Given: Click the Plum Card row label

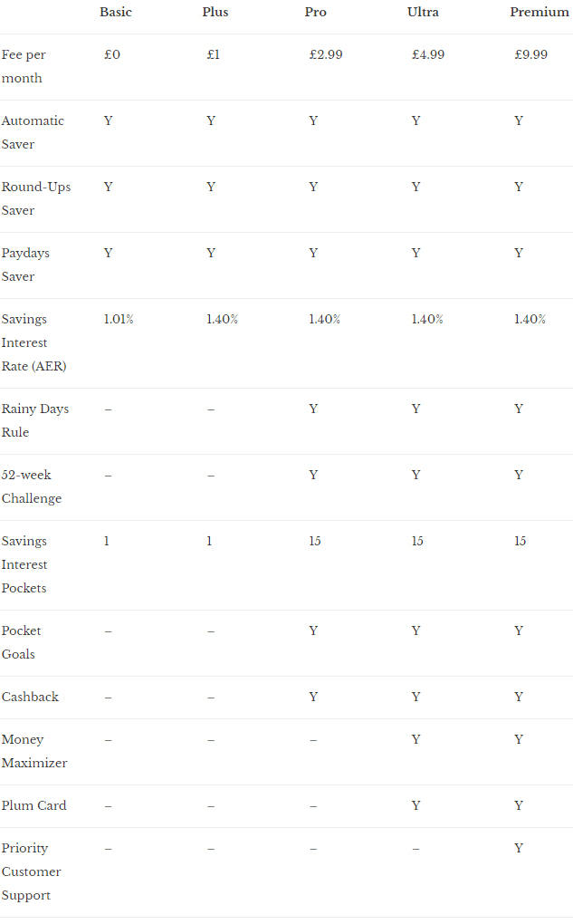Looking at the screenshot, I should pyautogui.click(x=33, y=805).
